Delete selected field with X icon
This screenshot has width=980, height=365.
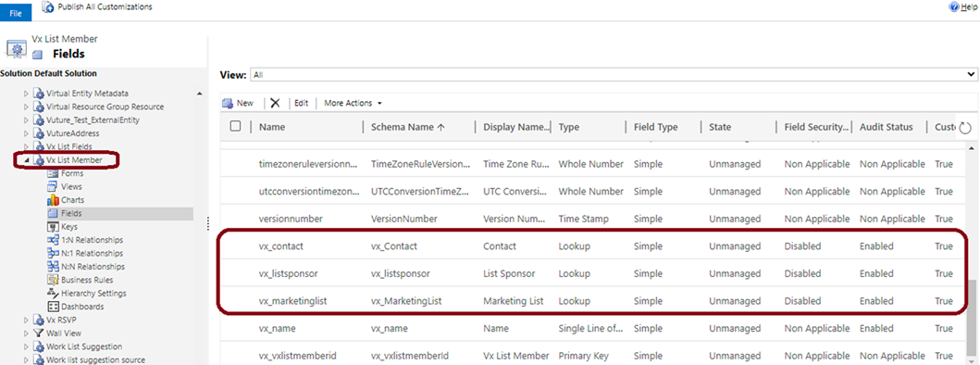click(274, 104)
